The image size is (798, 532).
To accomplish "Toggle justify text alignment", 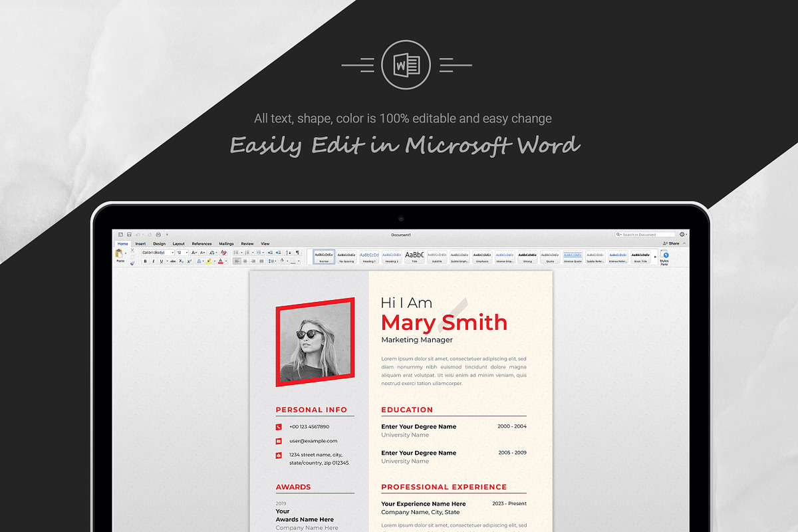I will point(261,261).
